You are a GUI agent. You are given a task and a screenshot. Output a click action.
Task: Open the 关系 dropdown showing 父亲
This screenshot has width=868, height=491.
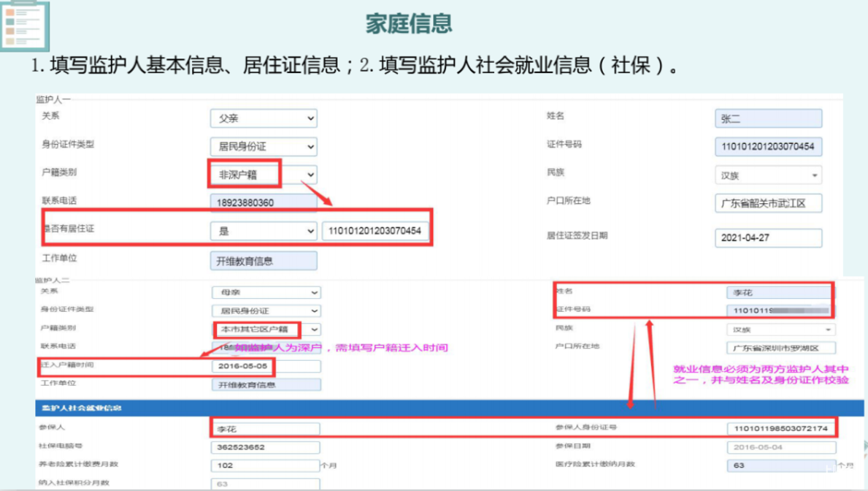click(x=264, y=118)
